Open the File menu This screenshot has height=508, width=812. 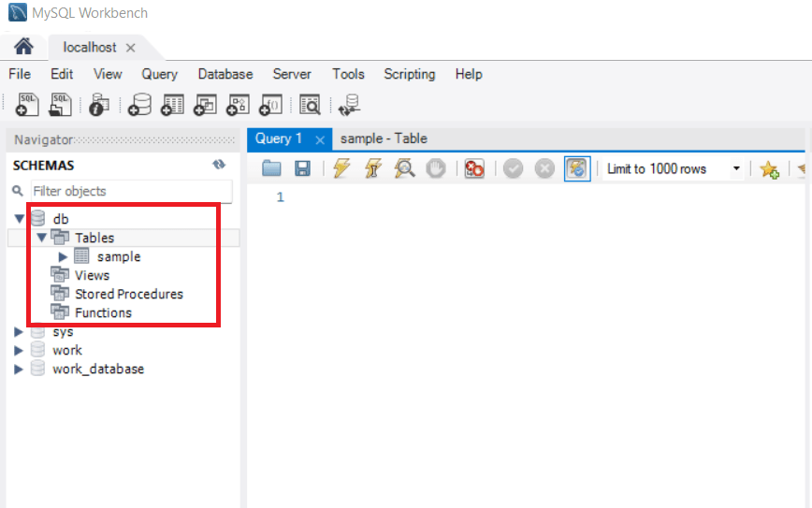tap(20, 74)
